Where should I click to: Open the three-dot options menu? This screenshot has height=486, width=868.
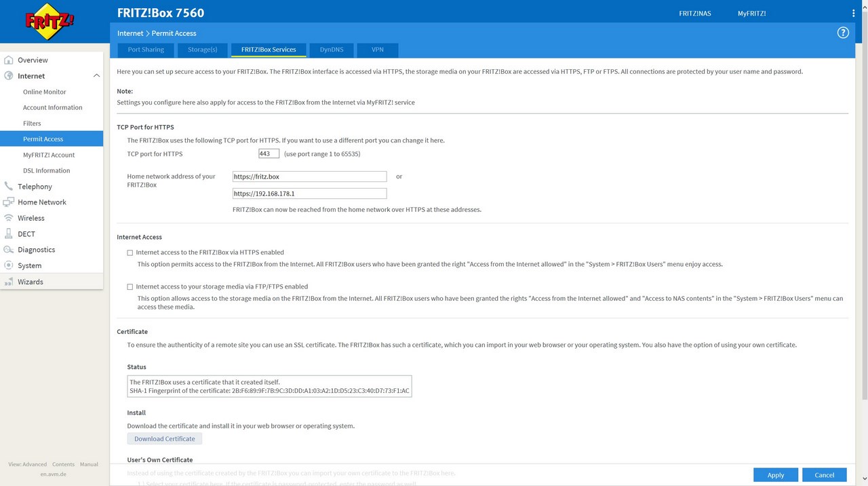(x=854, y=13)
